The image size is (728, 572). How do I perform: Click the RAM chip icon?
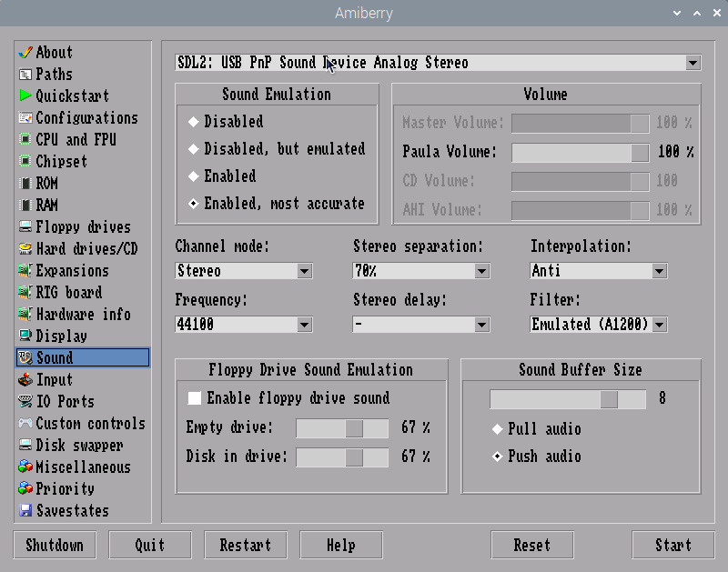pyautogui.click(x=25, y=205)
